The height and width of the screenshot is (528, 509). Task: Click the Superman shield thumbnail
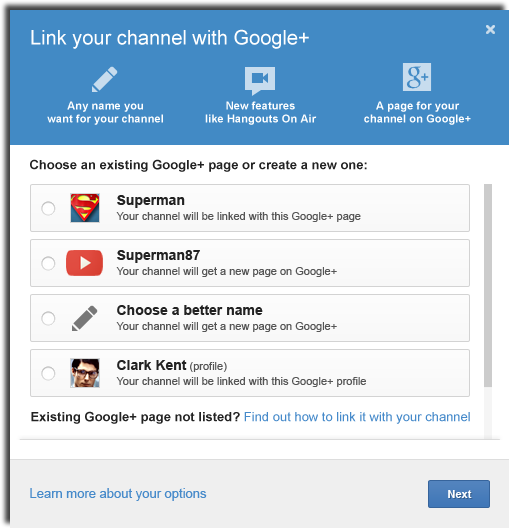coord(85,208)
